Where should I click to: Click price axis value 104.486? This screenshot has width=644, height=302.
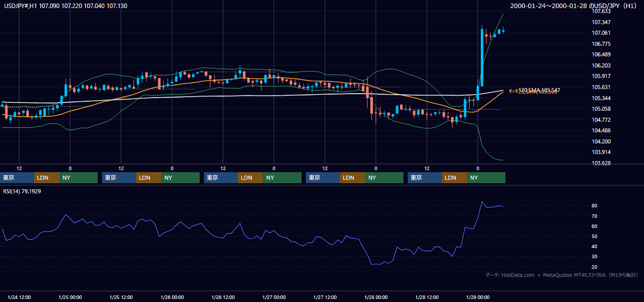point(602,130)
